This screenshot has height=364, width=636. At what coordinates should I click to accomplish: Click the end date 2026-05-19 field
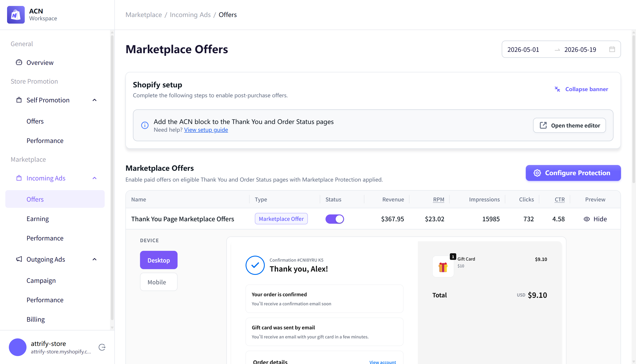(x=580, y=49)
